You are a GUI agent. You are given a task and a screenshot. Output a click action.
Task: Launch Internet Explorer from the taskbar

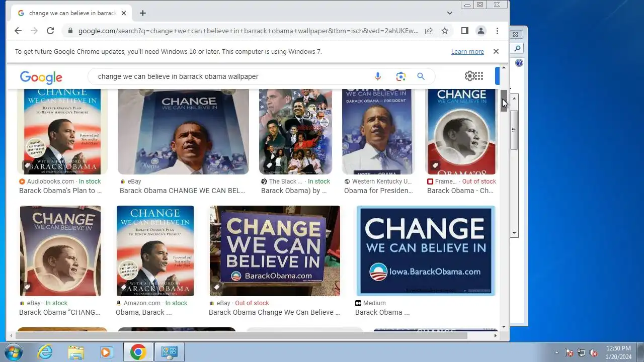click(x=45, y=352)
